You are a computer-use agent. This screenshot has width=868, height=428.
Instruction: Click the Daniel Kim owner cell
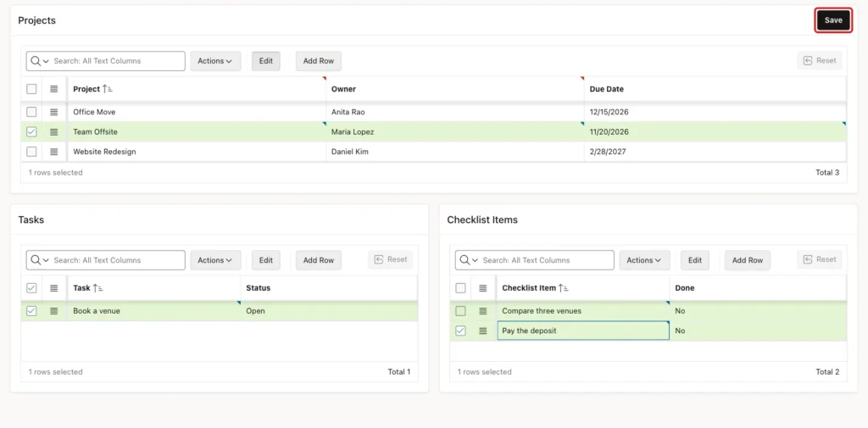point(455,152)
